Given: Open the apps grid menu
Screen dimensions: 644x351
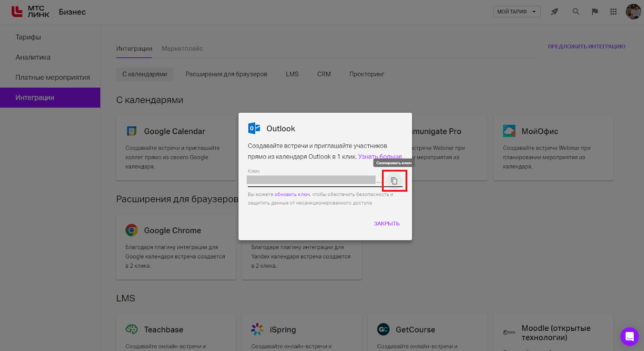Looking at the screenshot, I should click(613, 12).
